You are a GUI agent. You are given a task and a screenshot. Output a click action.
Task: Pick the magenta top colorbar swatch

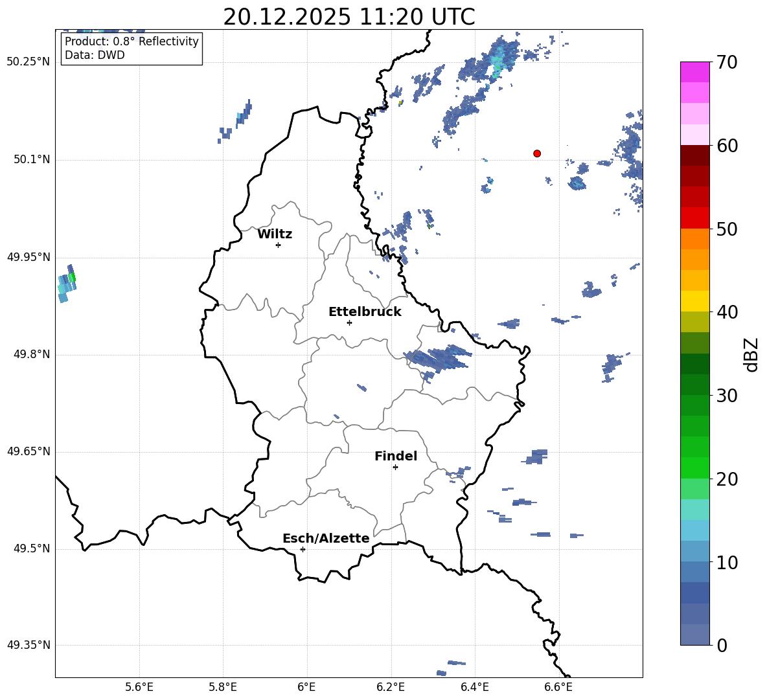click(694, 73)
